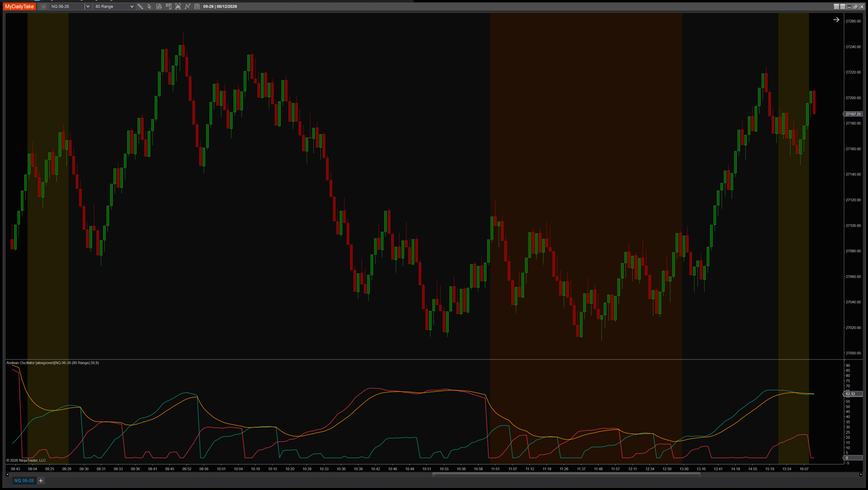This screenshot has height=490, width=868.
Task: Open Chart Trader panel icon
Action: (168, 6)
